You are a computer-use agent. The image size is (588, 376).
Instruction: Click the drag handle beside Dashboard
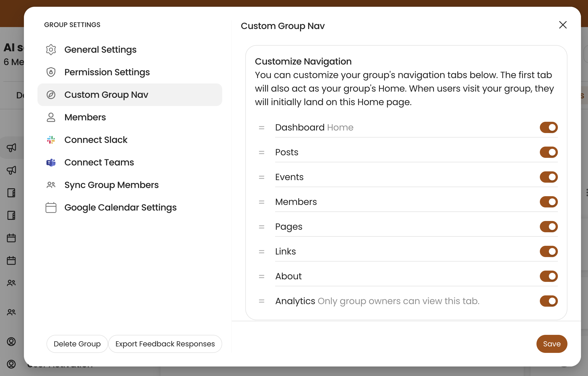click(262, 128)
